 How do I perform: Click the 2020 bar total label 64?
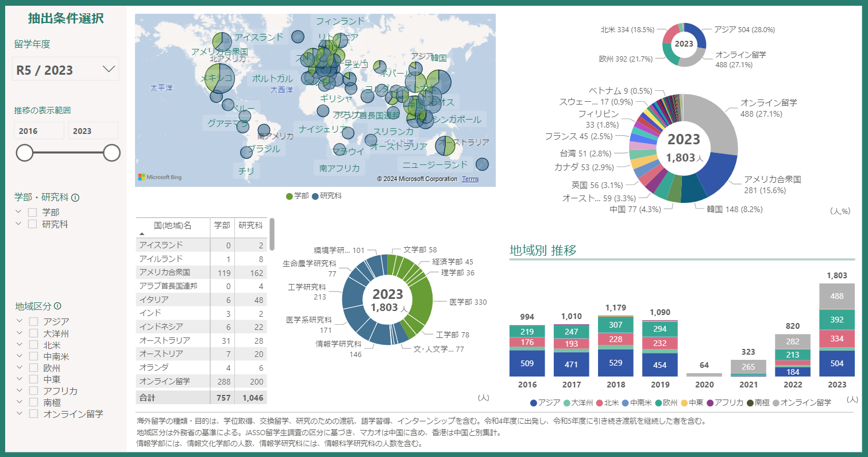click(704, 365)
